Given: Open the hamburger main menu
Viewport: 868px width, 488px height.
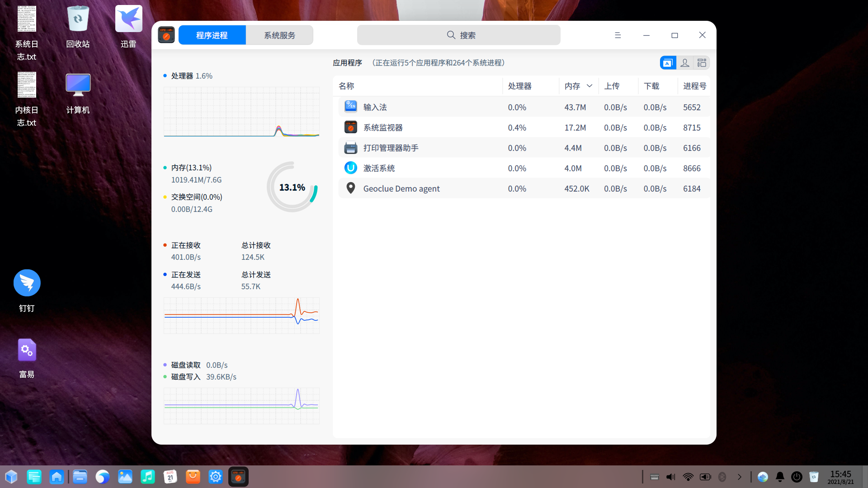Looking at the screenshot, I should [618, 35].
